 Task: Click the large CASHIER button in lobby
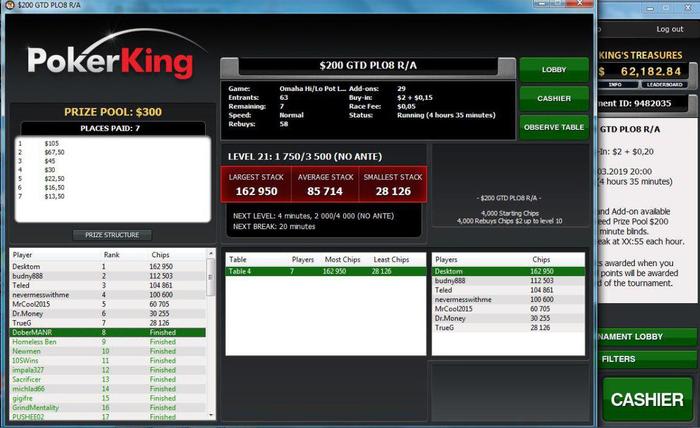647,399
